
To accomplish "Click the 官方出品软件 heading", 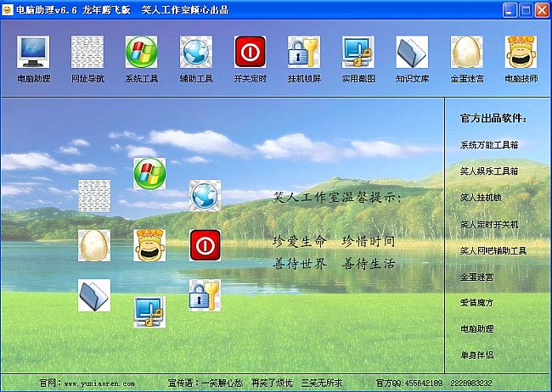I will [493, 118].
